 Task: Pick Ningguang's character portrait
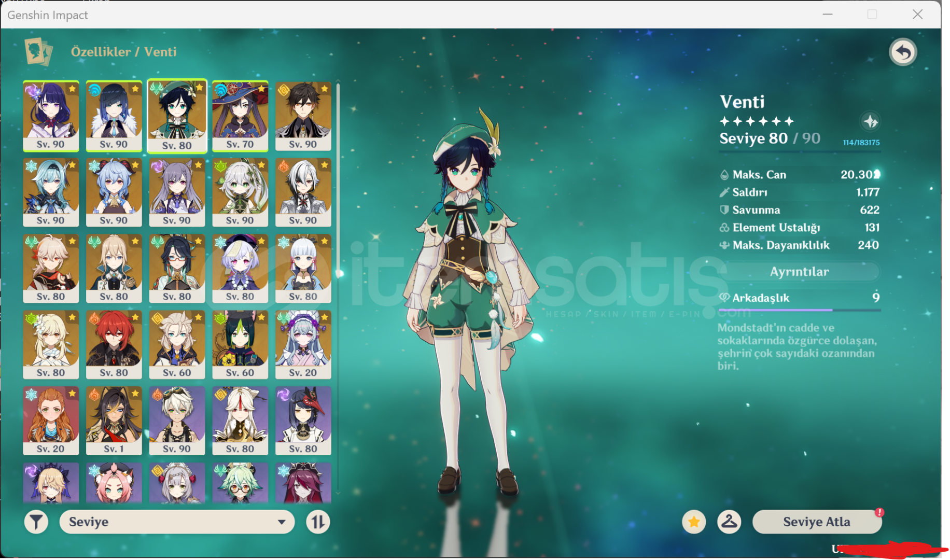pos(240,421)
